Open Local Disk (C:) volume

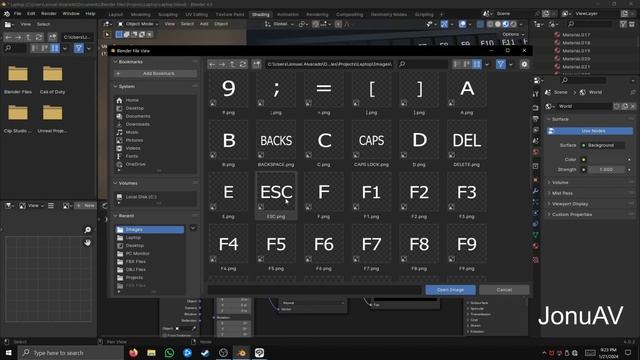click(141, 197)
